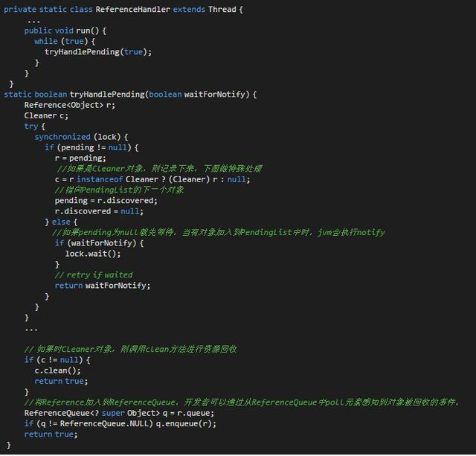The image size is (476, 456).
Task: Click the comment above 'c = r instanceof Cleaner'
Action: point(159,169)
